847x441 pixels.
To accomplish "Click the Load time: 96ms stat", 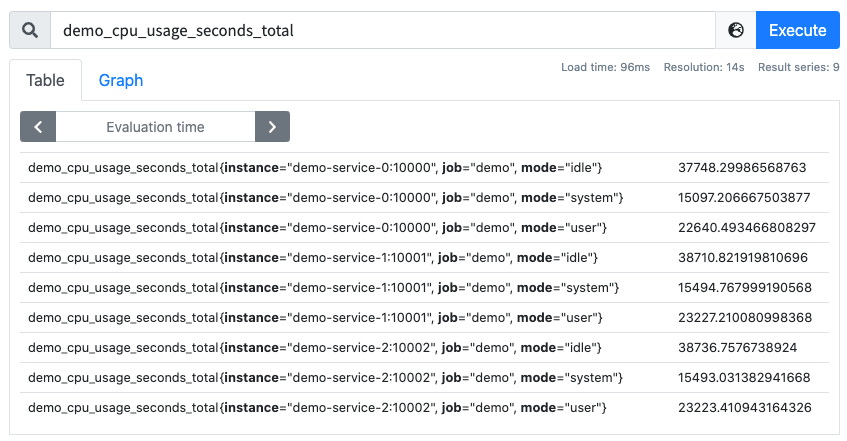I will click(606, 68).
